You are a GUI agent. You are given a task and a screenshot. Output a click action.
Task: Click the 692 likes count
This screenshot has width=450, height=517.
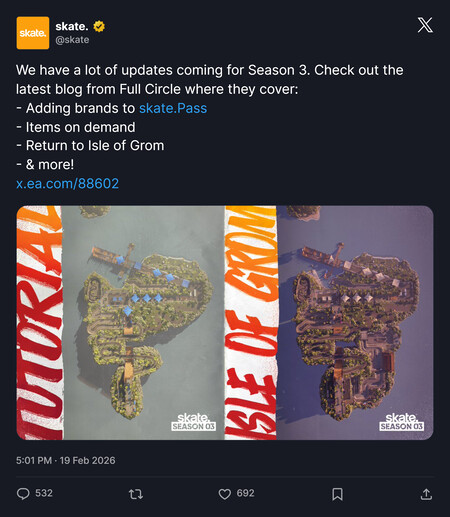coord(246,493)
